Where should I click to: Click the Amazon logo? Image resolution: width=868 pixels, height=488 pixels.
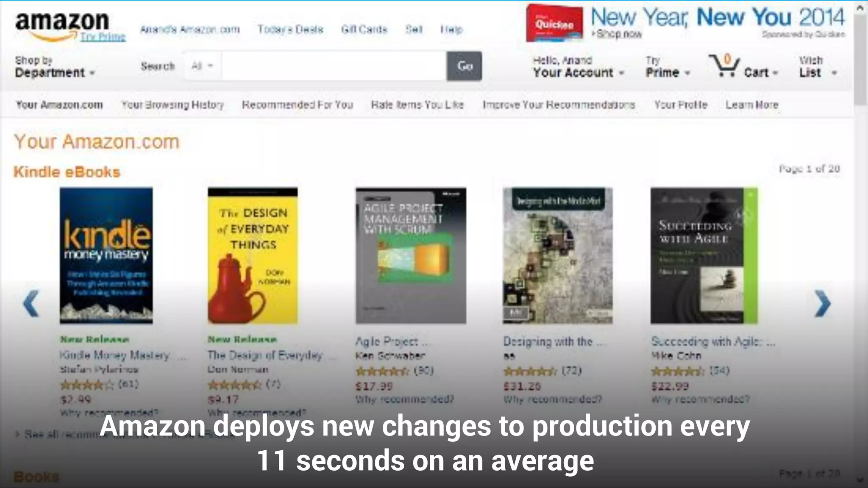click(x=62, y=26)
